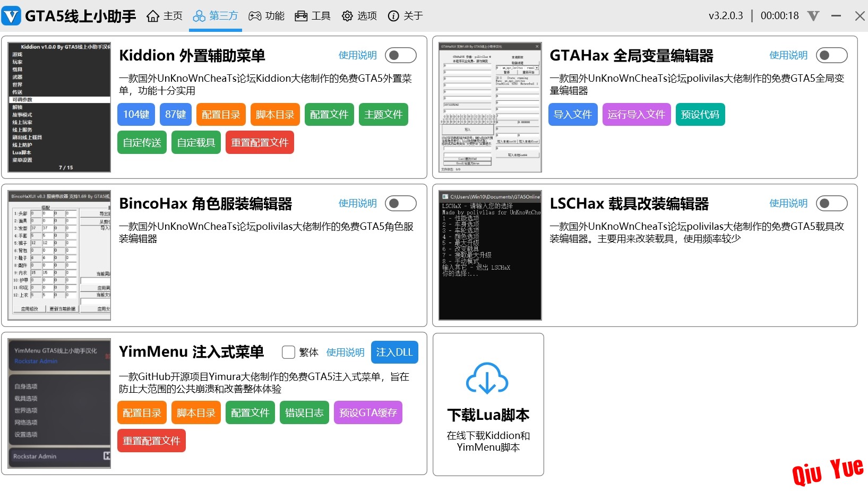The image size is (868, 491).
Task: Click the GTAHax editor preview thumbnail
Action: (490, 107)
